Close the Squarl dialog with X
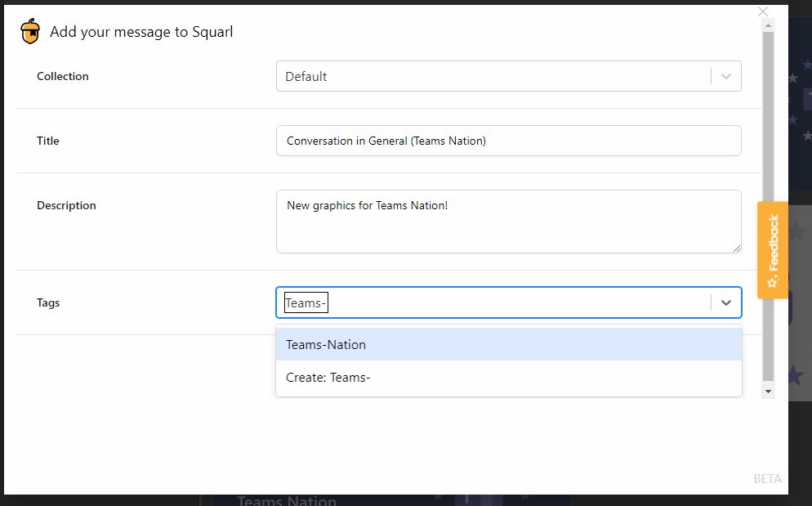812x506 pixels. 763,11
